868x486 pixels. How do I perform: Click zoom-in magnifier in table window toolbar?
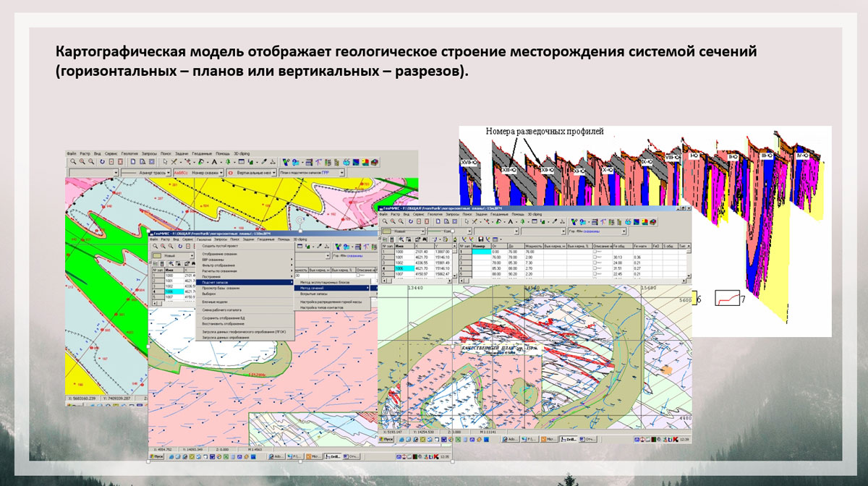tap(393, 221)
